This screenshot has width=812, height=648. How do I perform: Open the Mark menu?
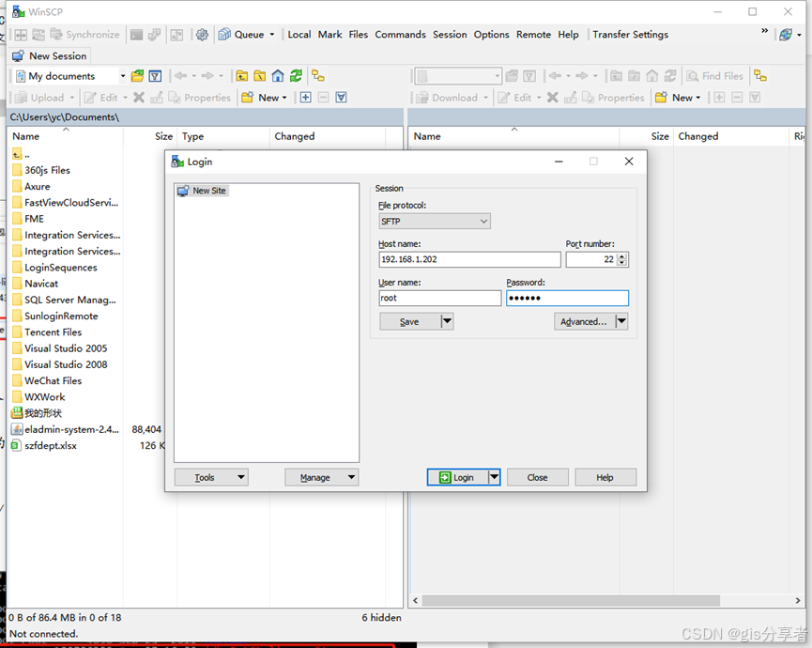pyautogui.click(x=329, y=35)
